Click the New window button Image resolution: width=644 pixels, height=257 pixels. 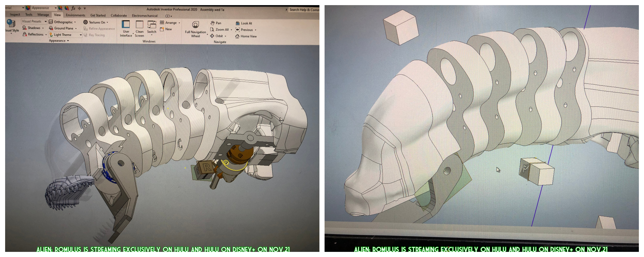[166, 29]
